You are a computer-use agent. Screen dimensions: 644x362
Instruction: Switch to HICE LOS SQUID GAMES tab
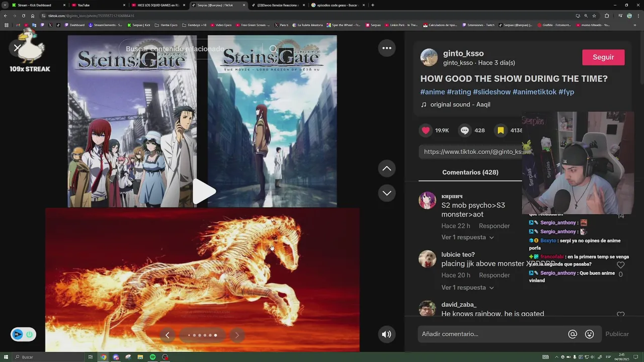pos(158,5)
